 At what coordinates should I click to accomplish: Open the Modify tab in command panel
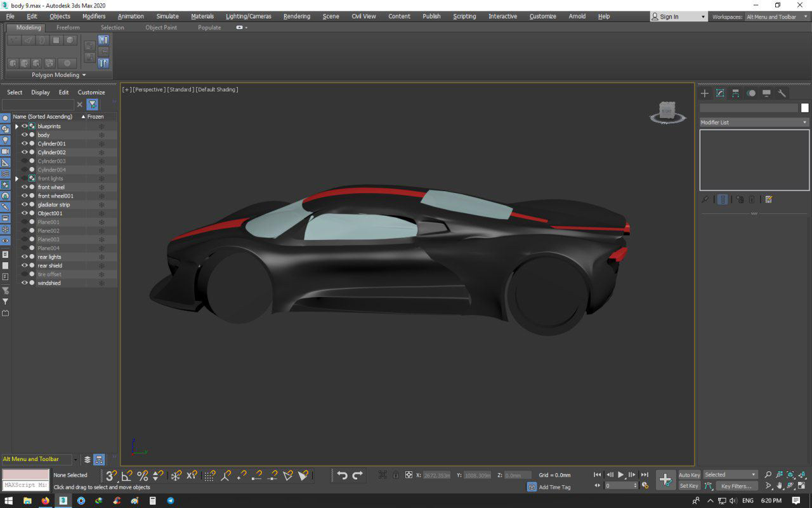tap(720, 93)
